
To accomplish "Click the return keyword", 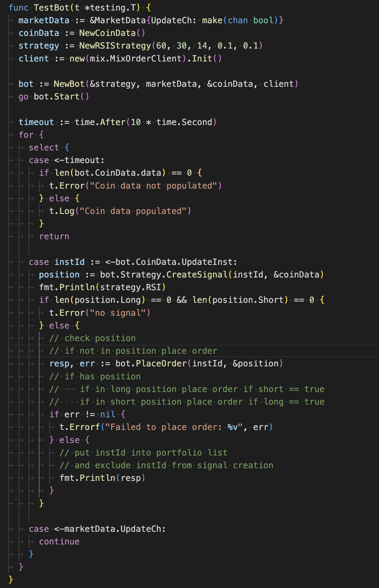I will click(x=54, y=236).
